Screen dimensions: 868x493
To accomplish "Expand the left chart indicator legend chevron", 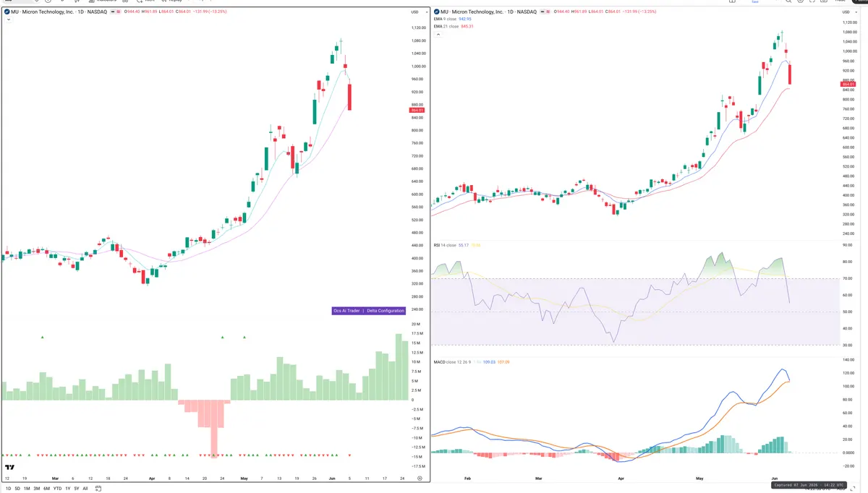I will pos(9,20).
